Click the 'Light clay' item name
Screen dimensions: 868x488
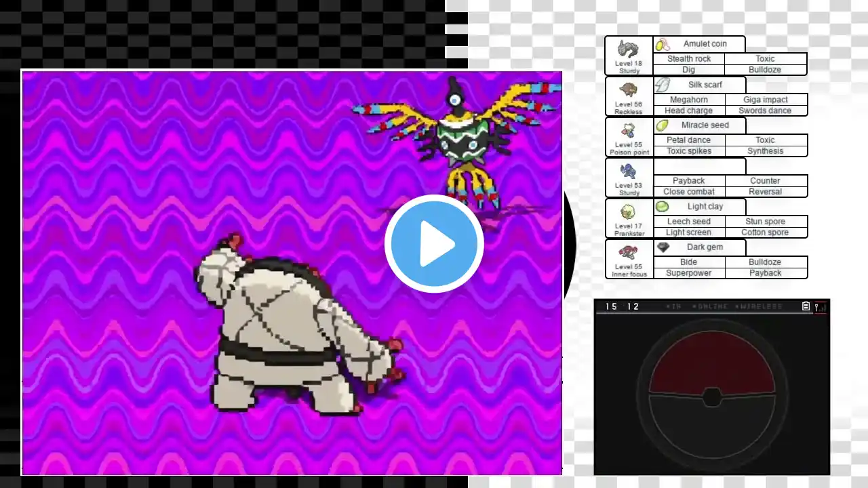coord(705,207)
